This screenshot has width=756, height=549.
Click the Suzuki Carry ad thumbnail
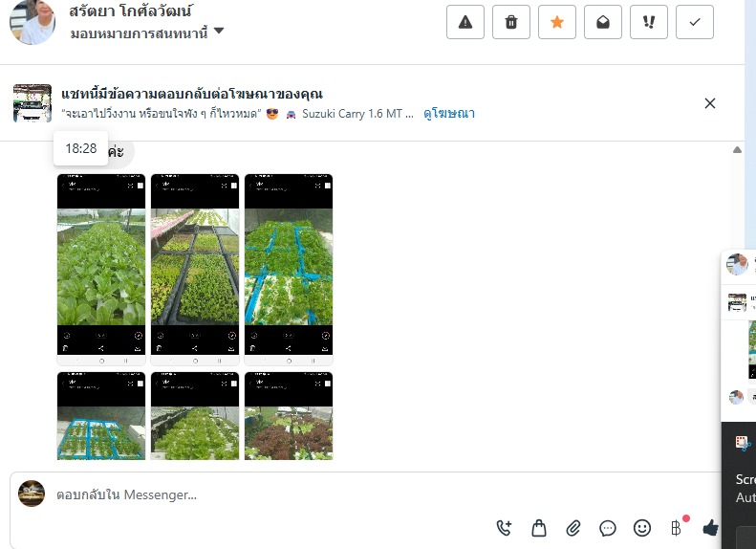(32, 103)
